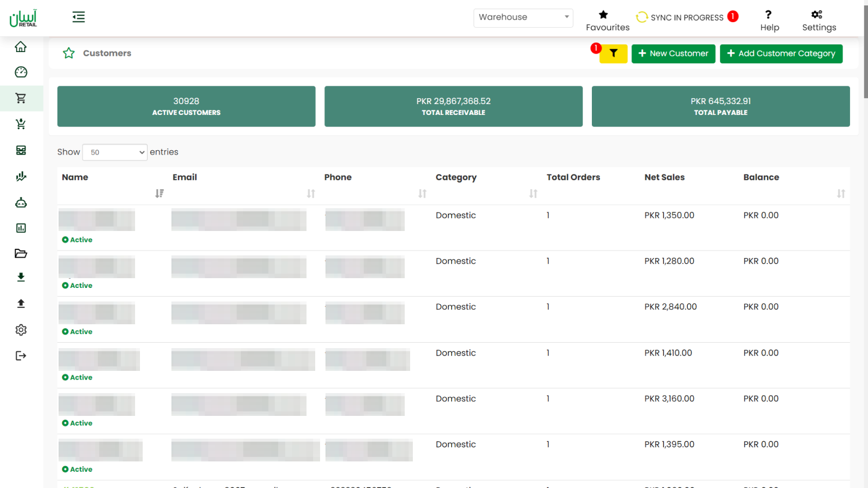Click the Add Customer Category button

click(781, 53)
